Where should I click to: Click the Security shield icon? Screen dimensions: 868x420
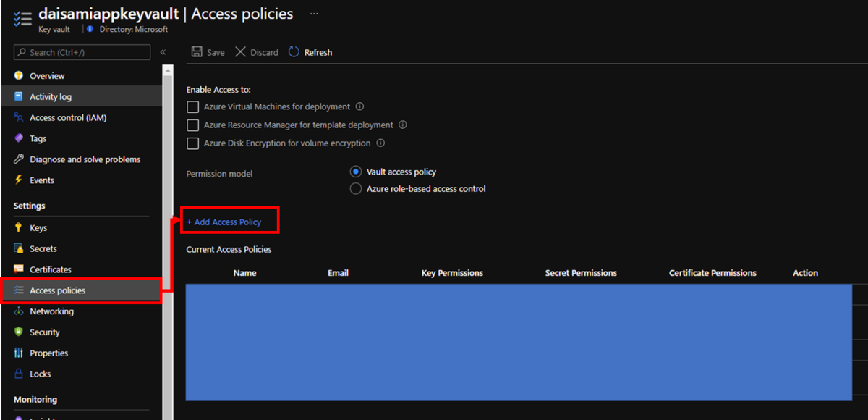[x=19, y=332]
